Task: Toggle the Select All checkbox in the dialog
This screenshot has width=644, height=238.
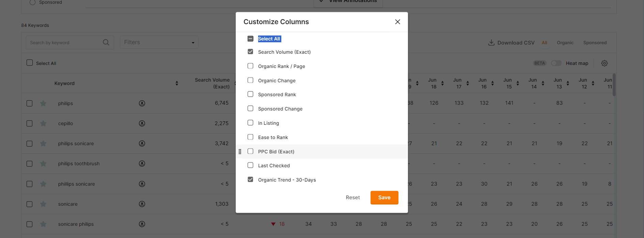Action: (250, 39)
